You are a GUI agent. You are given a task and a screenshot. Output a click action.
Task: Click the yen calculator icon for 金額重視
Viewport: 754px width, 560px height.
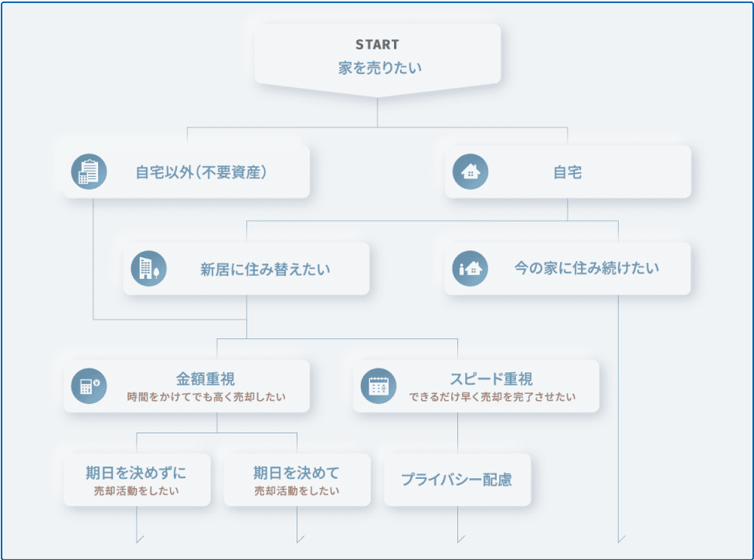[x=89, y=385]
